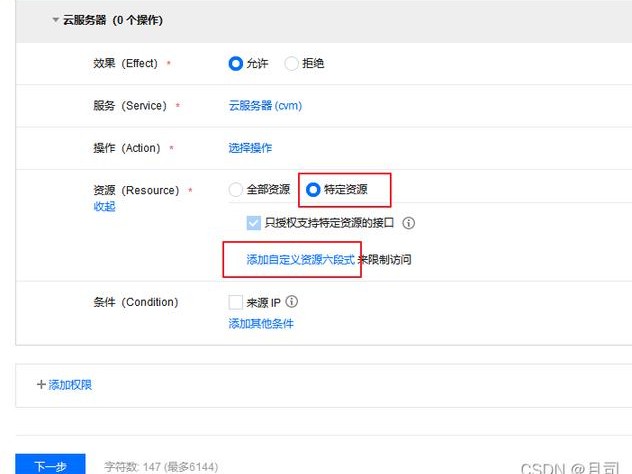Click the 条件 (Condition) label
This screenshot has height=474, width=632.
pyautogui.click(x=136, y=302)
